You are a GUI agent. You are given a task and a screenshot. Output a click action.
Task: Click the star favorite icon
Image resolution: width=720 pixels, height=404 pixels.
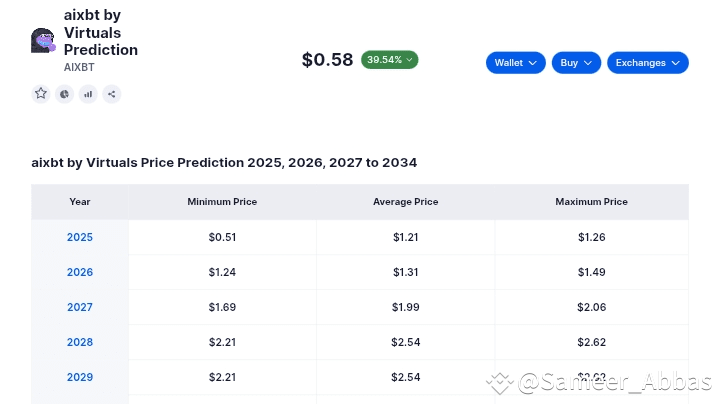click(41, 93)
